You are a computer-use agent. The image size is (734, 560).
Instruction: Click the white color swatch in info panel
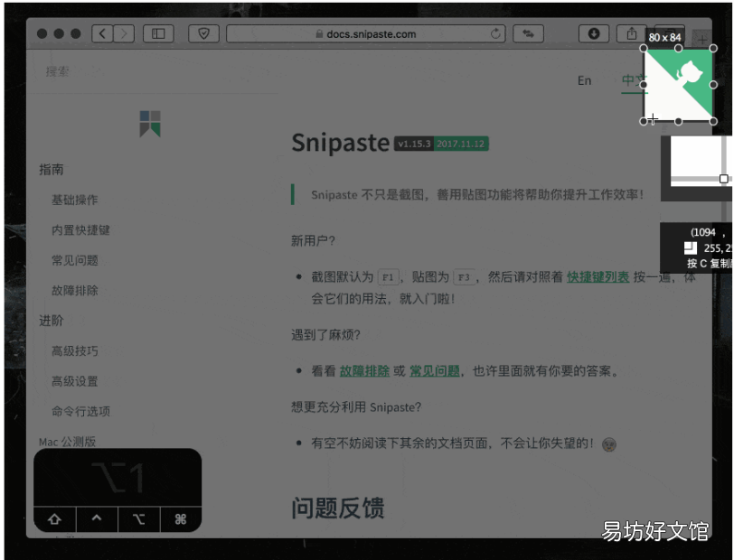tap(691, 248)
